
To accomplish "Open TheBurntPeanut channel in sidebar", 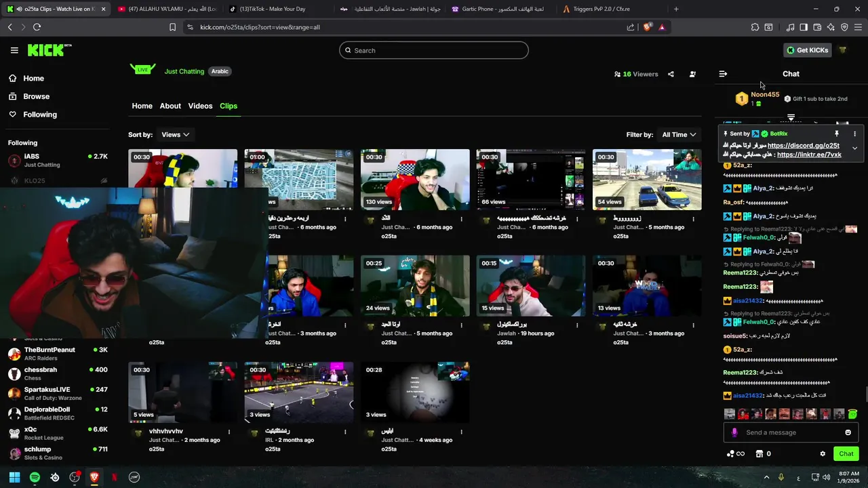I will click(x=58, y=354).
